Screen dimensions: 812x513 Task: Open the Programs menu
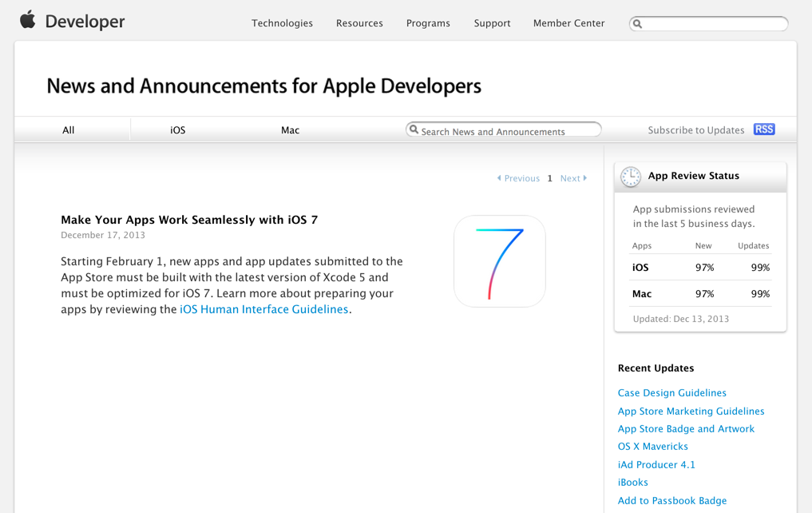(x=428, y=23)
